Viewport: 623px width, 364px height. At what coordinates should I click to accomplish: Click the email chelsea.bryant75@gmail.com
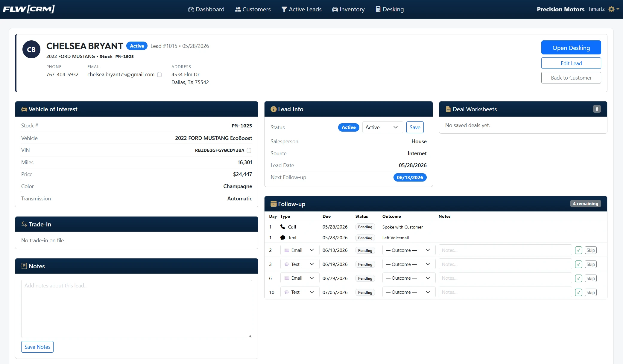click(121, 74)
